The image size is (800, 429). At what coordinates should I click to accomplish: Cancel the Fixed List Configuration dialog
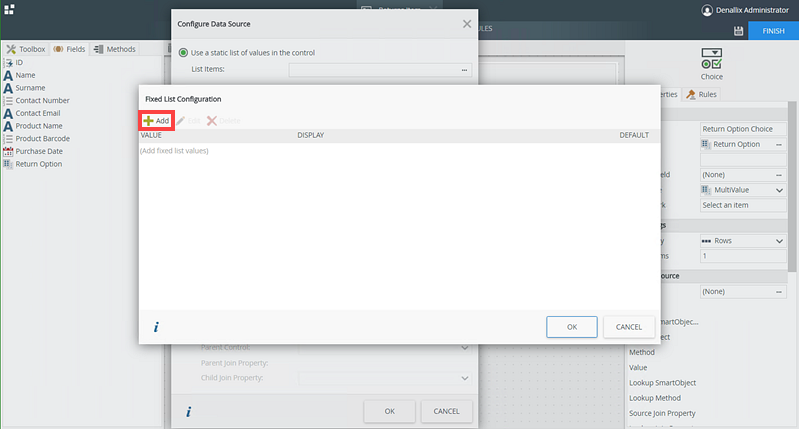pos(629,327)
